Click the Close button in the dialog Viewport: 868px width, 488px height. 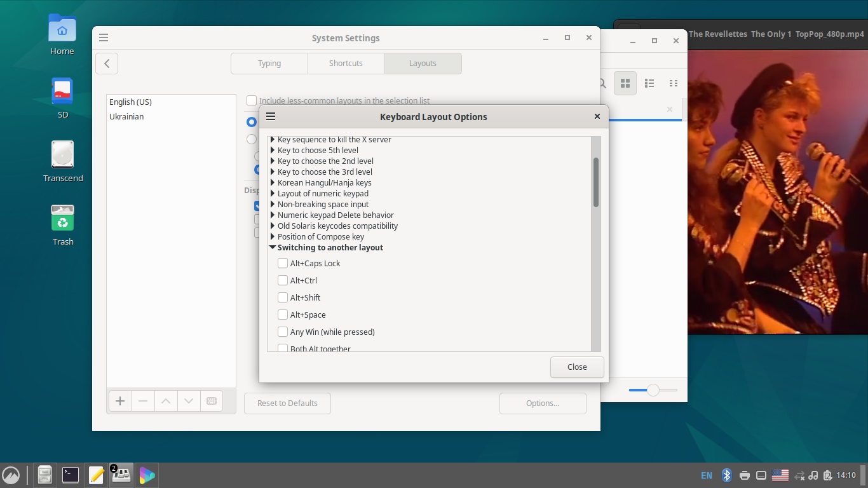click(x=577, y=367)
